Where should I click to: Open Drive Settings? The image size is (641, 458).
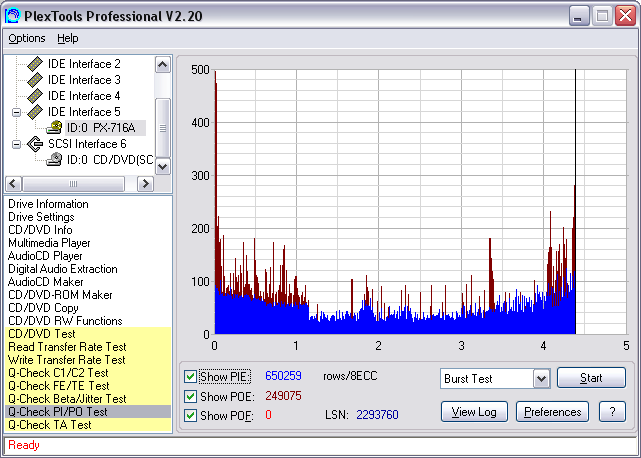click(41, 217)
